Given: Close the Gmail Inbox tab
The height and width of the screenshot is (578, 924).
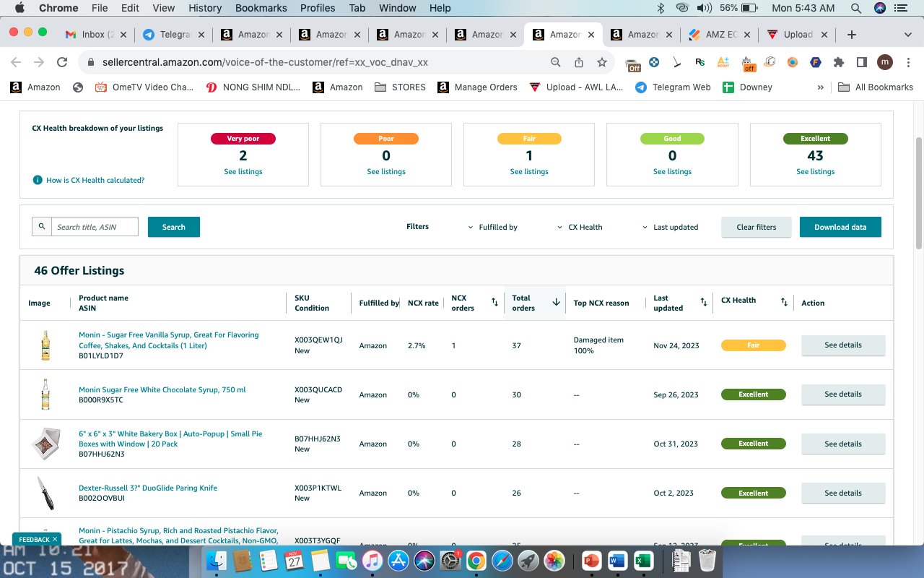Looking at the screenshot, I should pyautogui.click(x=123, y=35).
